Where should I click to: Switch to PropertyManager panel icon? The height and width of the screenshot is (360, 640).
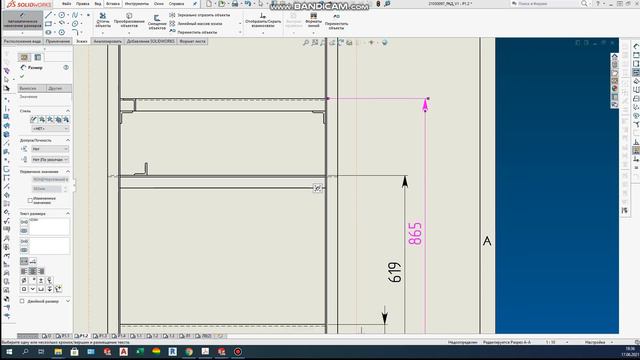point(24,57)
